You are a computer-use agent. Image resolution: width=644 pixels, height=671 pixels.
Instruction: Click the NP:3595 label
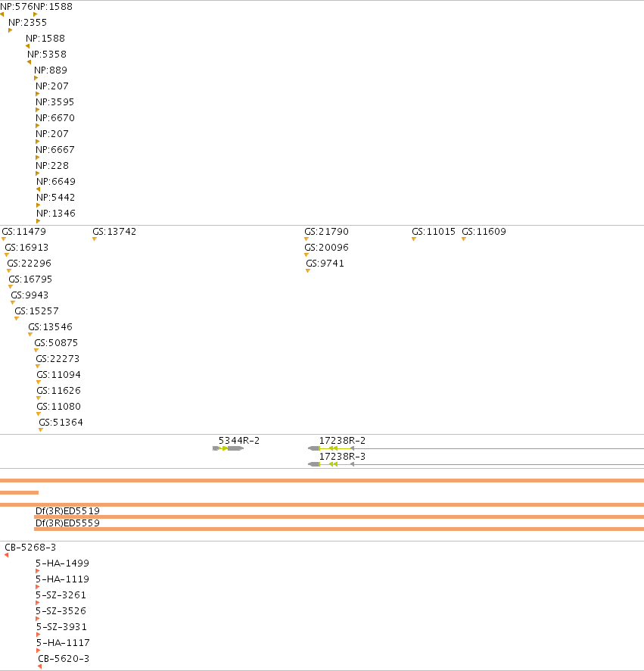[54, 101]
